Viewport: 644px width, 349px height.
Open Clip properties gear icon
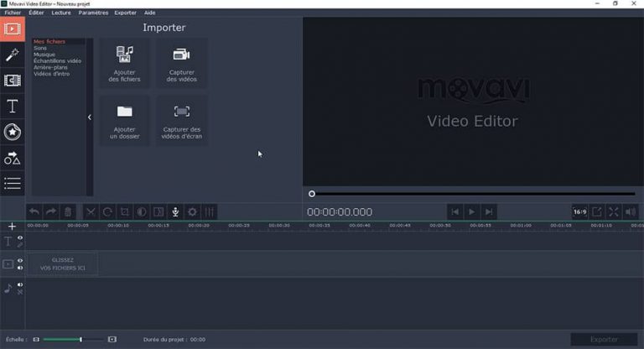[192, 212]
